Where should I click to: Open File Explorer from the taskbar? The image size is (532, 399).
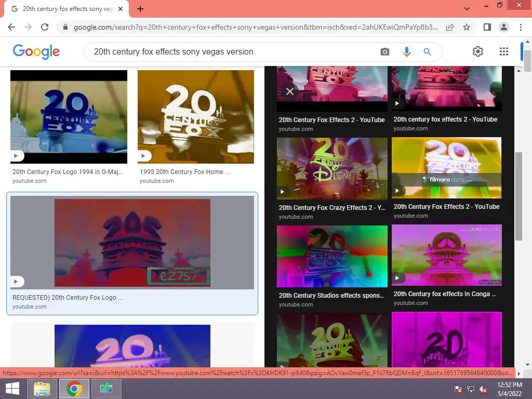42,389
